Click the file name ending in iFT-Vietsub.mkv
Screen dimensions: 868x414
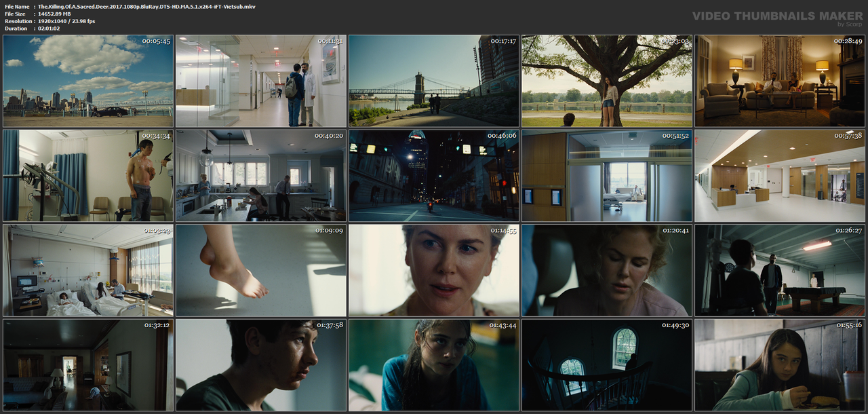pyautogui.click(x=146, y=6)
